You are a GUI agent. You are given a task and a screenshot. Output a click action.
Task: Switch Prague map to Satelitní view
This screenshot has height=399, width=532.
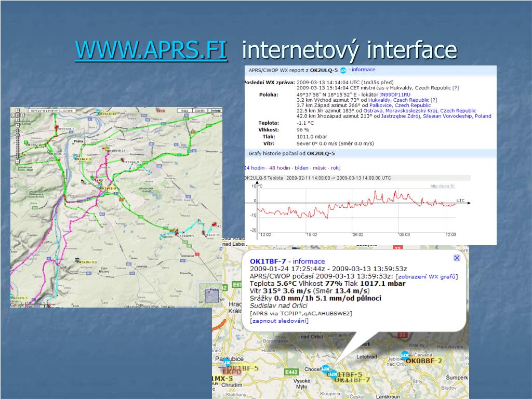(200, 111)
